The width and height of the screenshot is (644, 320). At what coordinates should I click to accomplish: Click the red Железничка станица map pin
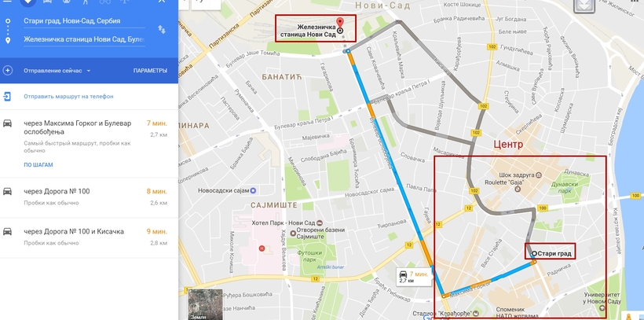click(x=339, y=24)
